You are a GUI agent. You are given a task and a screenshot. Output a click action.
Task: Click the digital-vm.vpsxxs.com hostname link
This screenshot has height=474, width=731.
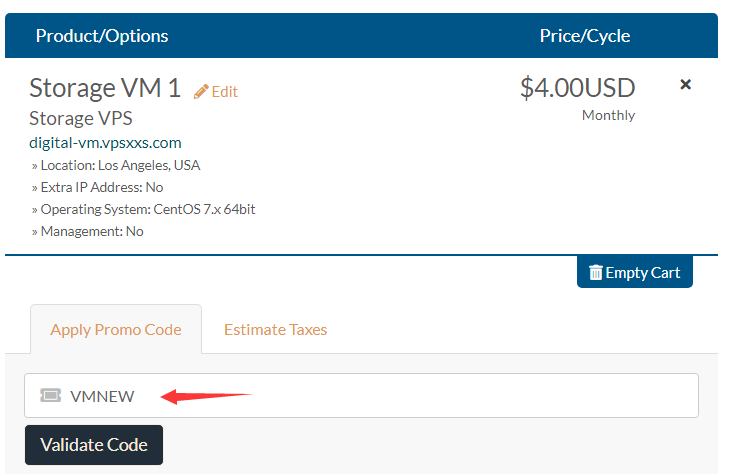point(105,143)
